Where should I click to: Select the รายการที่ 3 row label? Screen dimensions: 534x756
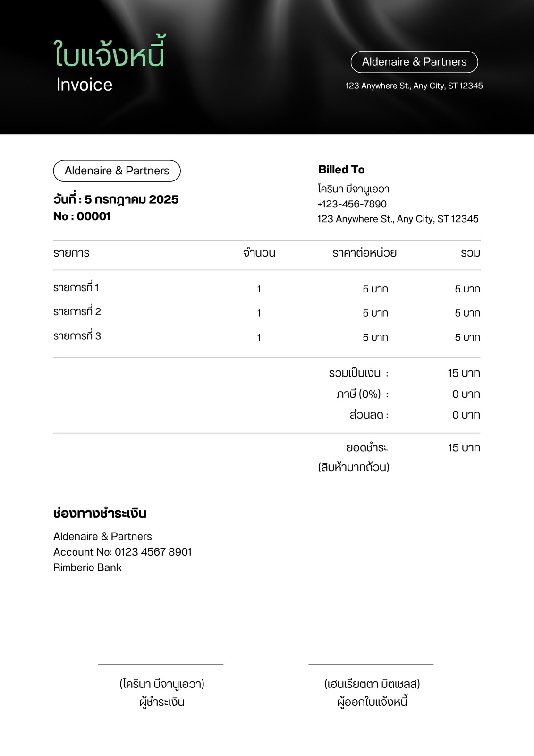pyautogui.click(x=77, y=336)
